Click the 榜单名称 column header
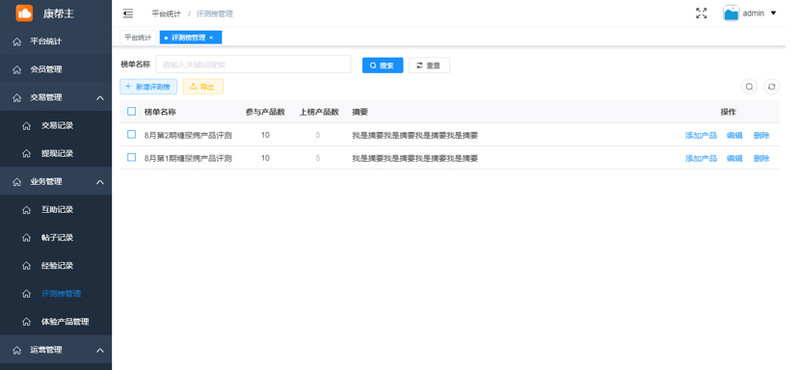 point(160,112)
